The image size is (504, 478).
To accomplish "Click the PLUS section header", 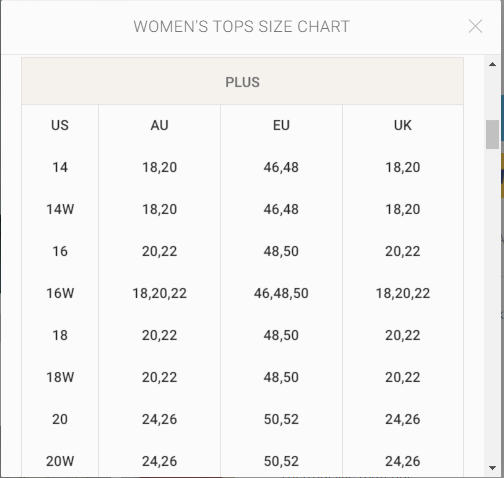I will 242,82.
